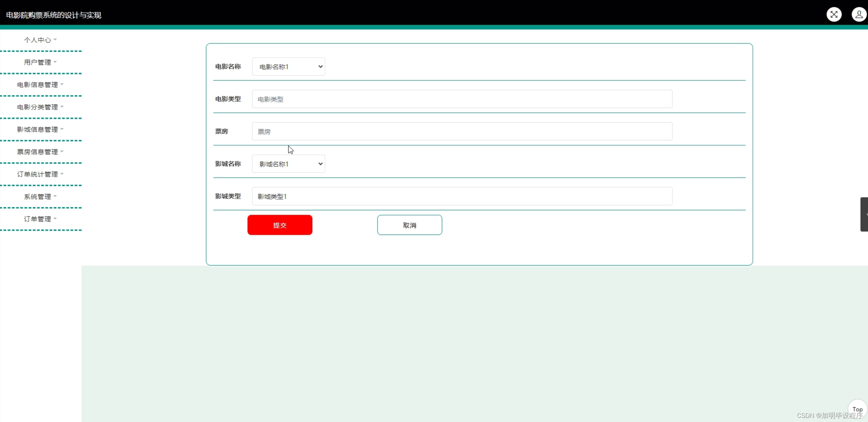The height and width of the screenshot is (422, 868).
Task: Click the 影城类型 input field
Action: tap(462, 196)
